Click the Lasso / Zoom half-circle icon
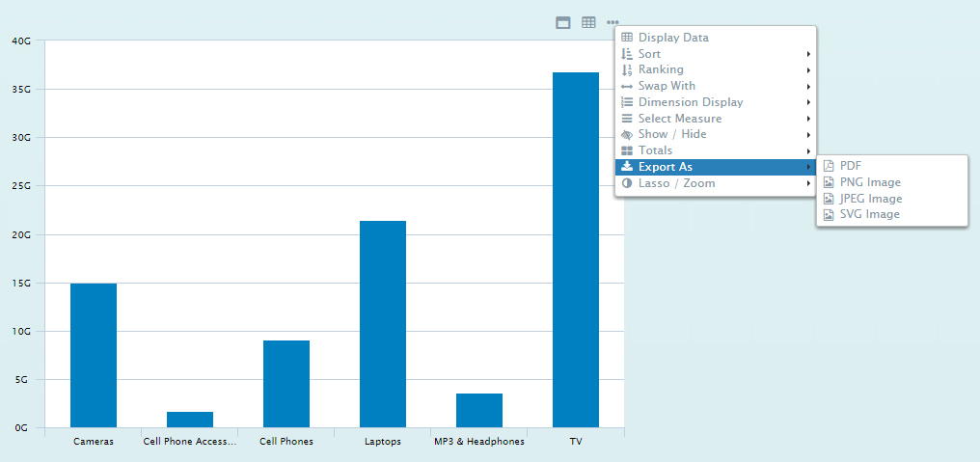The height and width of the screenshot is (462, 980). (x=627, y=183)
